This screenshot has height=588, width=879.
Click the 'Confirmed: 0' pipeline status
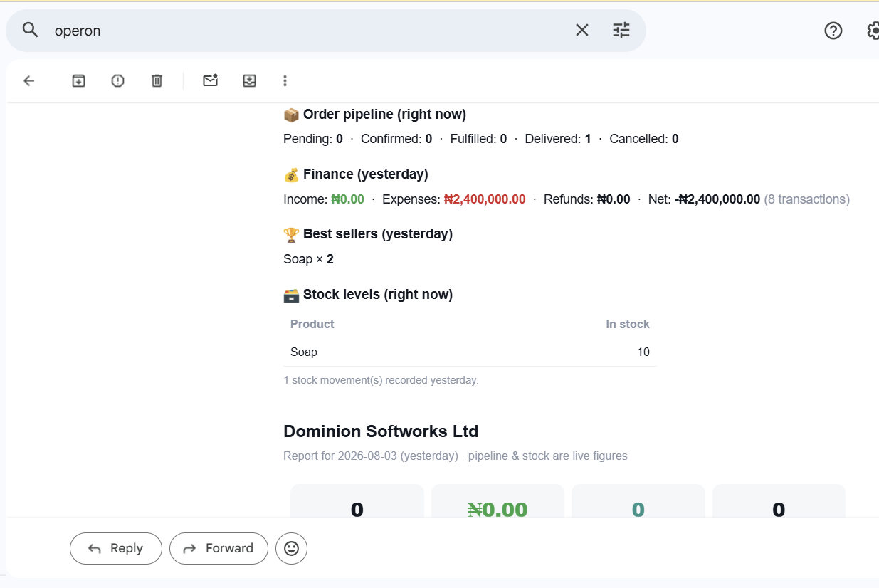coord(396,140)
